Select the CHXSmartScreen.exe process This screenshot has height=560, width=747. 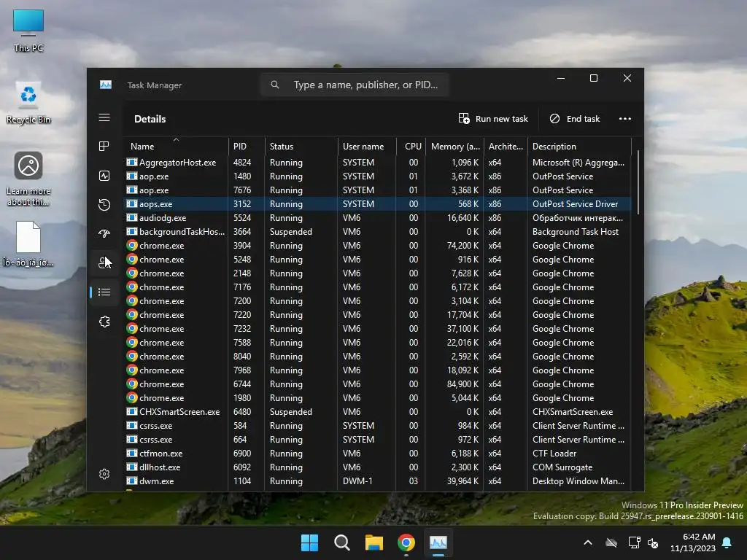pyautogui.click(x=379, y=411)
